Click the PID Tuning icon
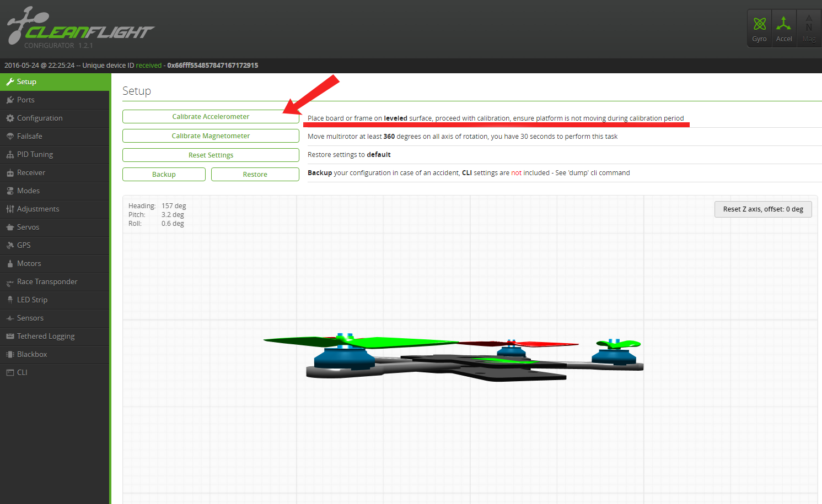 (x=10, y=155)
